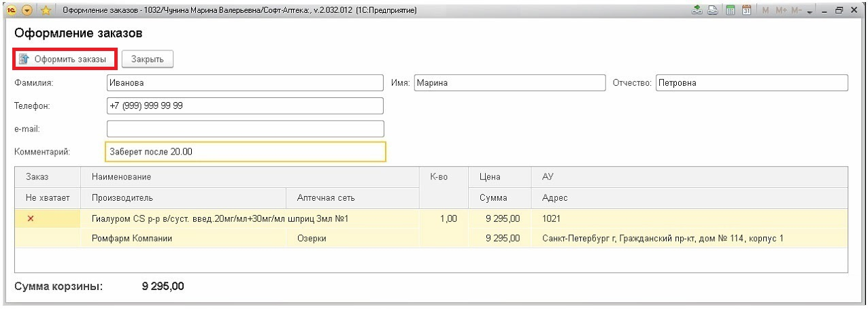Click the M memory button
868x309 pixels.
point(765,11)
